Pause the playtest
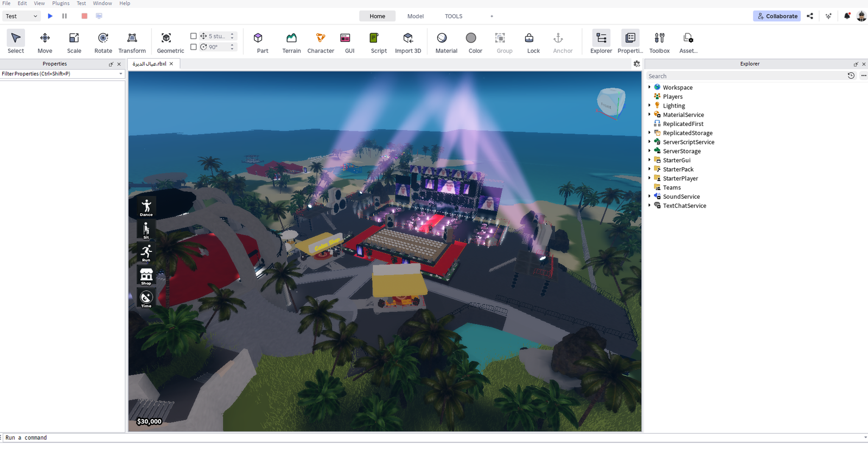This screenshot has width=868, height=456. pyautogui.click(x=65, y=16)
